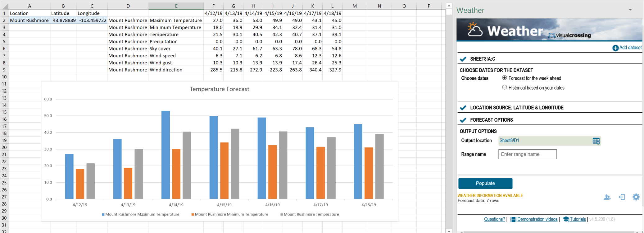The image size is (644, 233).
Task: Open settings via the gear icon
Action: click(636, 197)
